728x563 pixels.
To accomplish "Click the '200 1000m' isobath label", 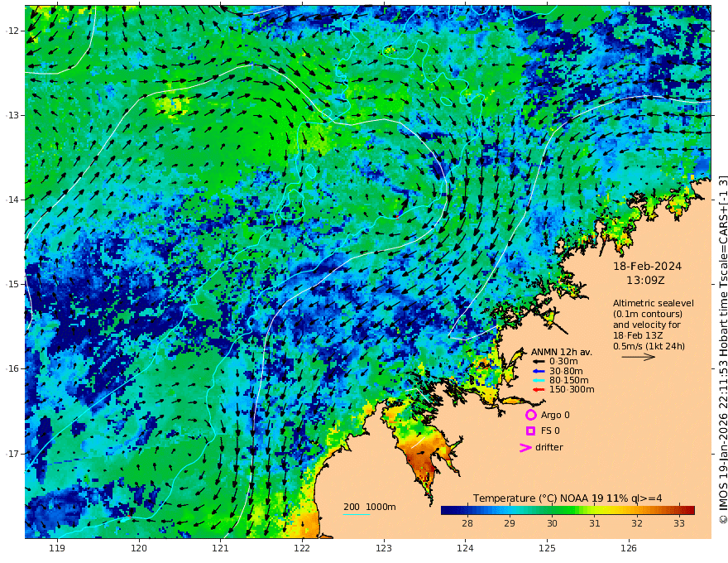I will tap(370, 507).
